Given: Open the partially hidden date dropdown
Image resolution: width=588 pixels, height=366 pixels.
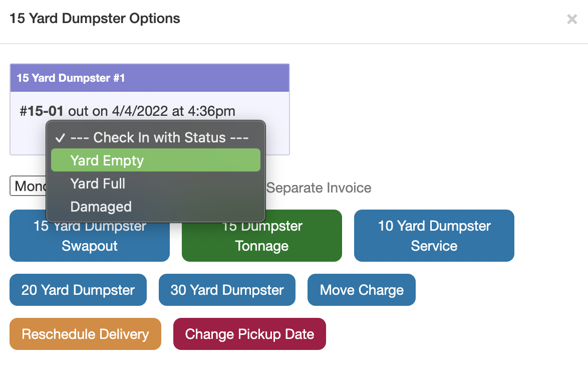Looking at the screenshot, I should 28,187.
